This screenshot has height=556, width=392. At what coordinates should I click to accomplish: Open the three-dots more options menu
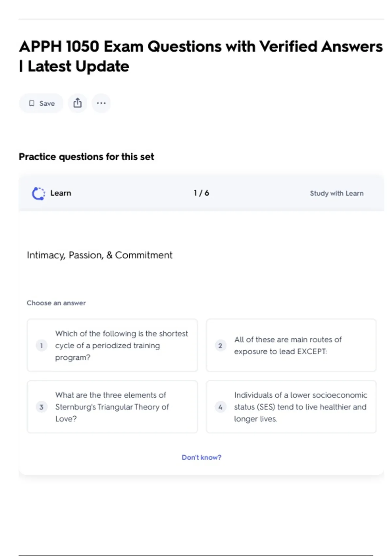101,103
